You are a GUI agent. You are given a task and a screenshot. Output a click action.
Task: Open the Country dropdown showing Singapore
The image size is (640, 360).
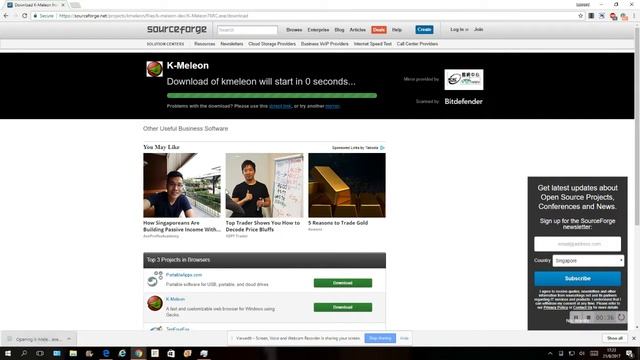tap(588, 260)
